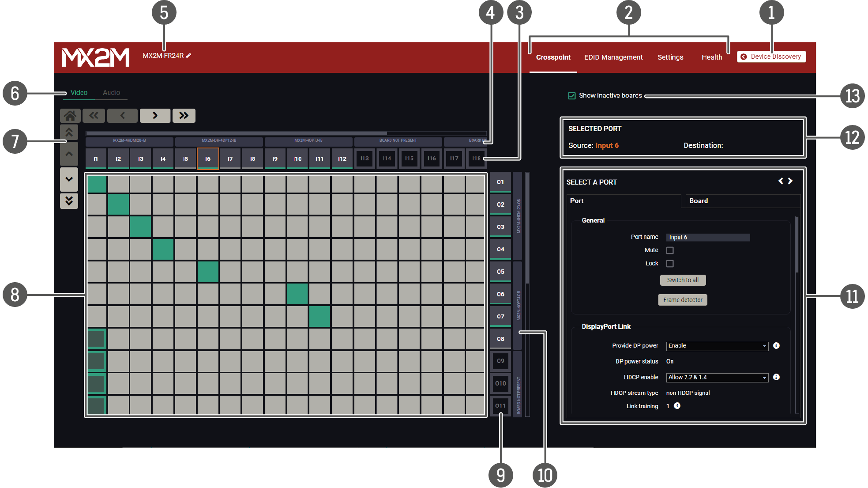Image resolution: width=868 pixels, height=488 pixels.
Task: Show info for Provide DP power
Action: point(776,346)
